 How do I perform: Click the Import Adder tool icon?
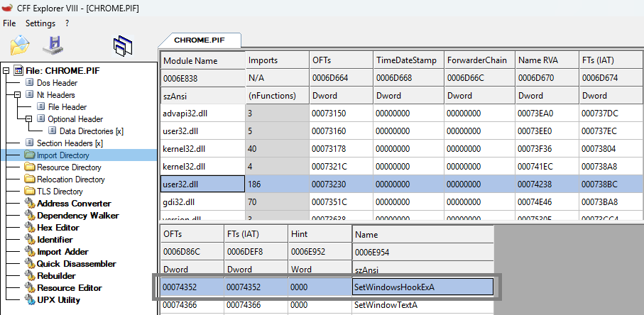click(30, 251)
